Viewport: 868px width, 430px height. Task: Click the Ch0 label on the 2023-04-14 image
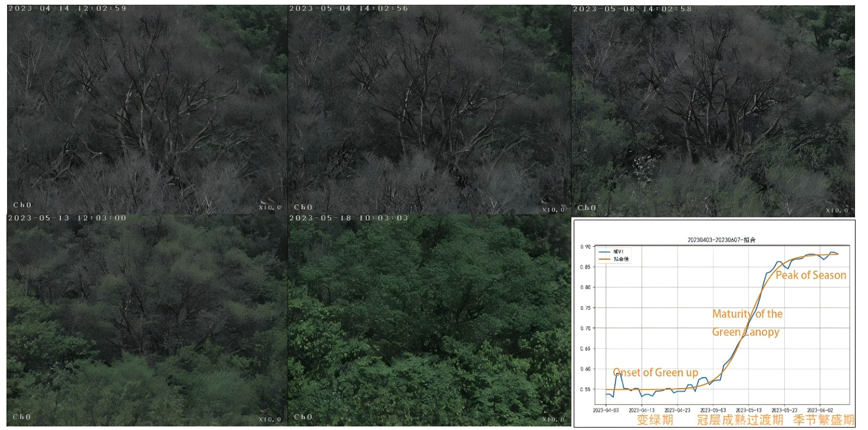(22, 206)
